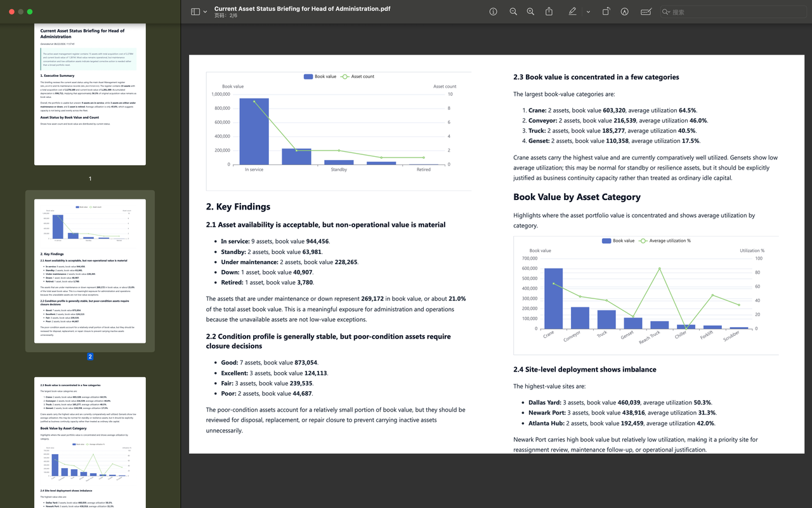Select the highlighted page 2 thumbnail

point(90,271)
